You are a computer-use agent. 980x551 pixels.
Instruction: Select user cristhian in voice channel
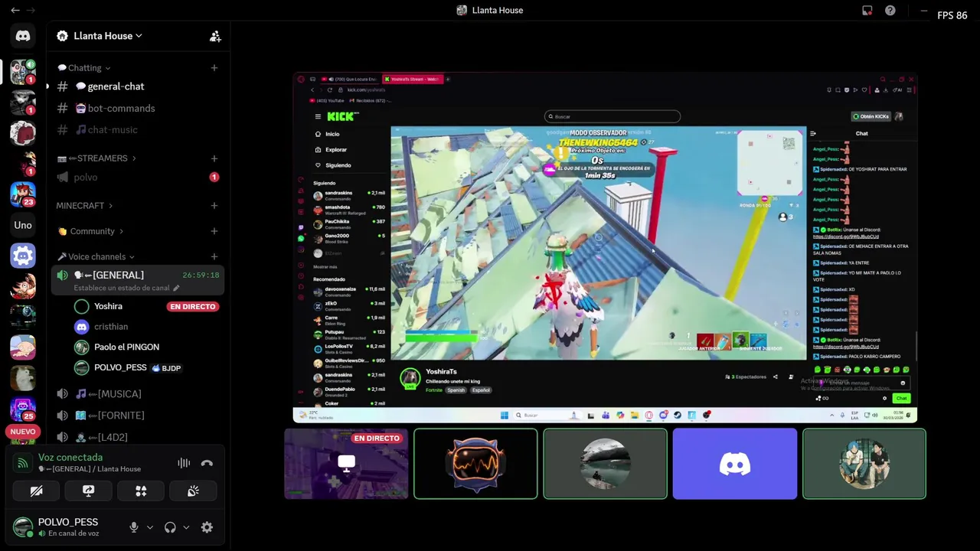pyautogui.click(x=111, y=327)
